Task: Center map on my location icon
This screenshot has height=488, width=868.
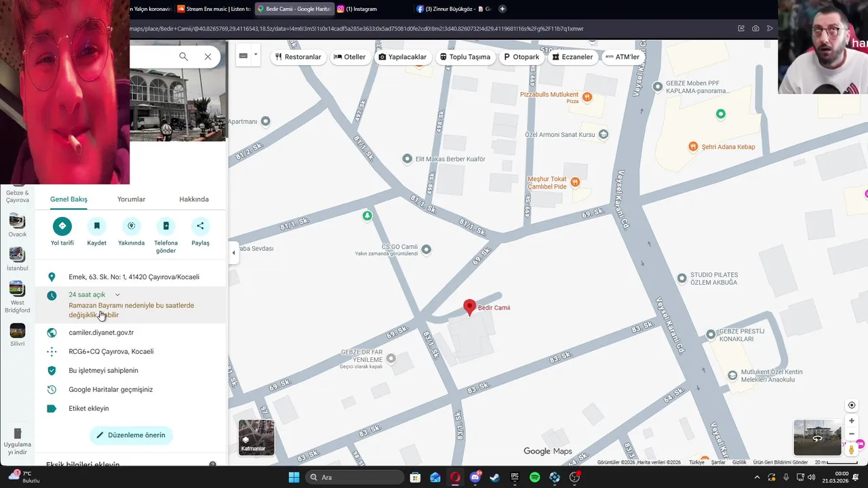Action: tap(852, 405)
